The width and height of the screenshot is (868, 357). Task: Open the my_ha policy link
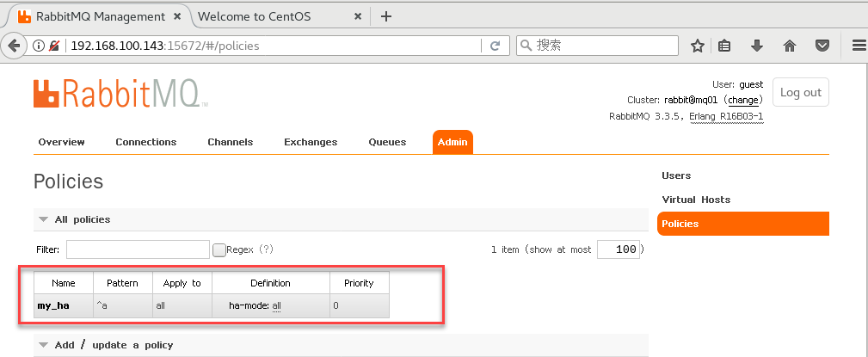click(x=53, y=305)
